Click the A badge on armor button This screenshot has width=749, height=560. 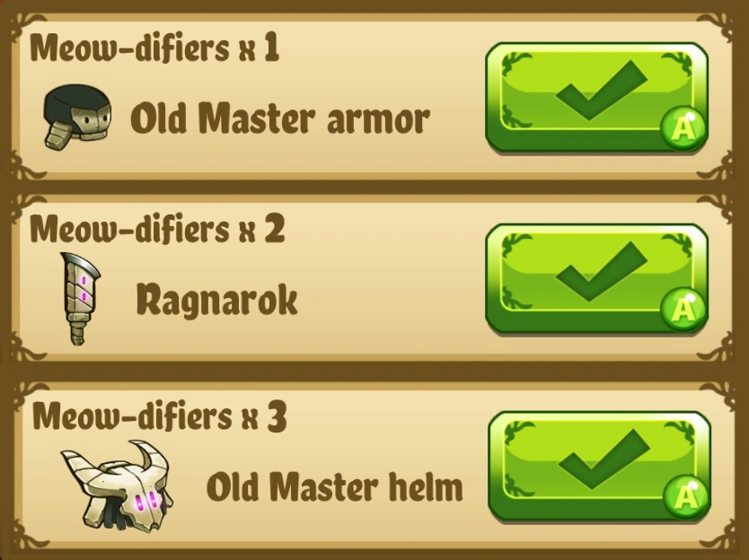683,128
